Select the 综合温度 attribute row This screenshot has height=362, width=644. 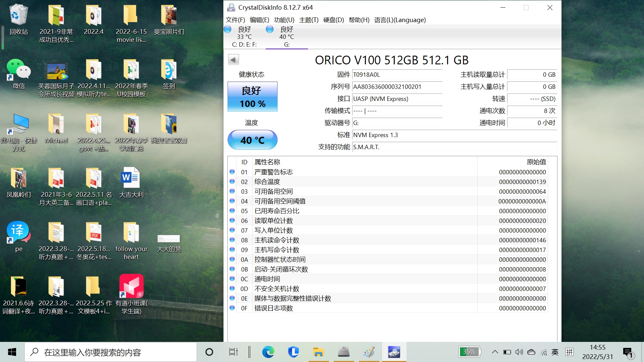coord(388,182)
